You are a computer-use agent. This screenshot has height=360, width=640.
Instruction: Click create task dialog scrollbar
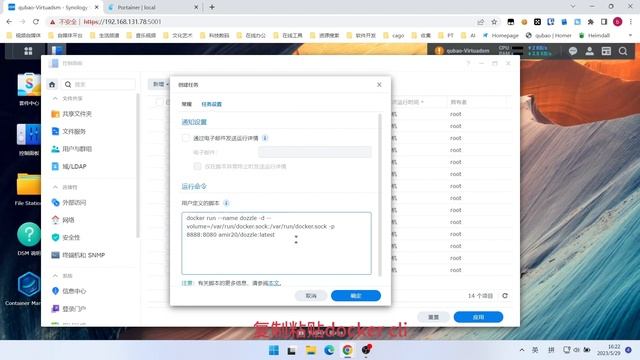[380, 195]
